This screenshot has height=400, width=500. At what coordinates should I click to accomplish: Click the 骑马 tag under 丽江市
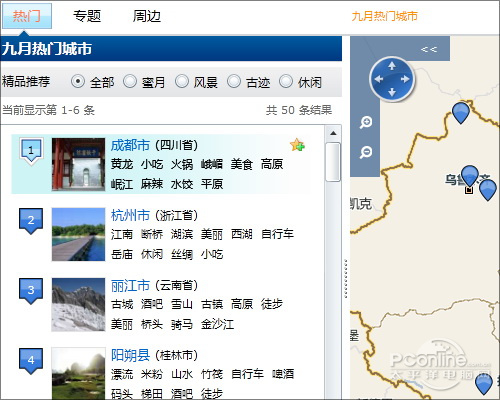coord(182,324)
